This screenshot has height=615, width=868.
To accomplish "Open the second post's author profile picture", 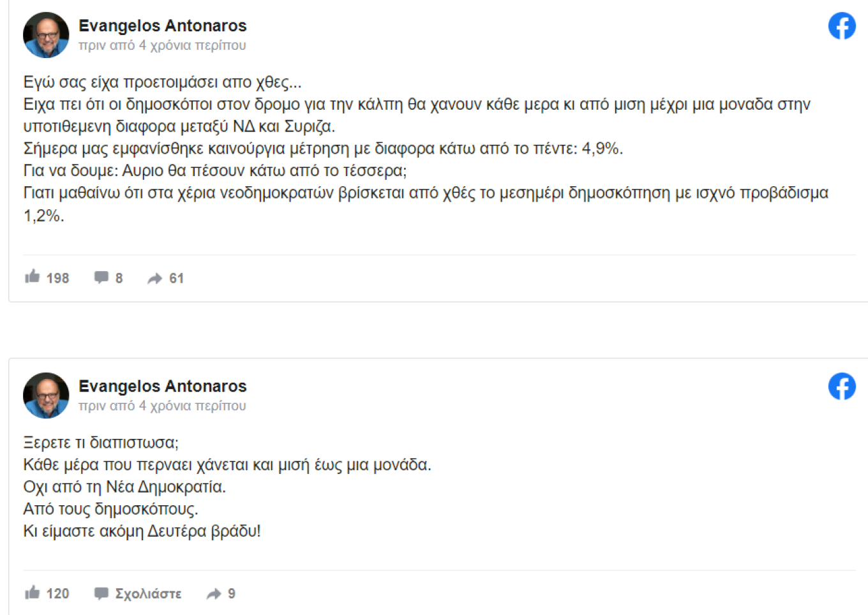I will tap(46, 396).
